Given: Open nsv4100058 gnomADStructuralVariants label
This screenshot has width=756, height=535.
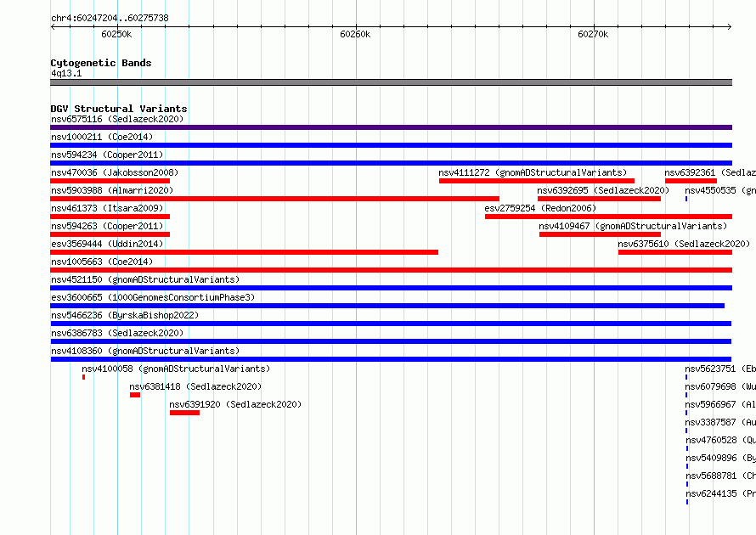Looking at the screenshot, I should coord(176,369).
